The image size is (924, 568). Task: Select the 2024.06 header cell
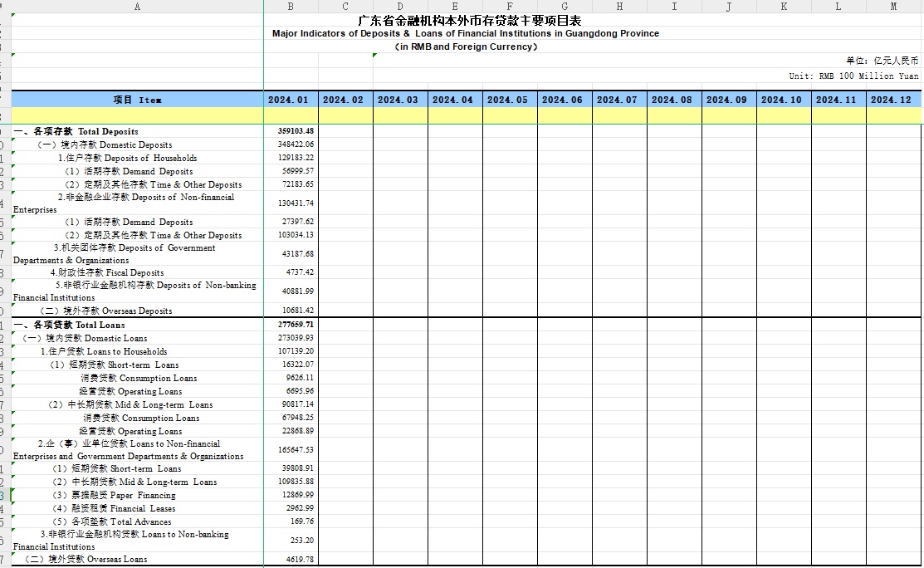(x=563, y=100)
